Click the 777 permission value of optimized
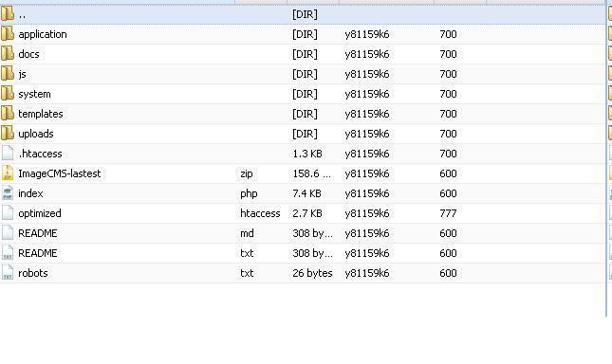This screenshot has width=612, height=364. coord(448,213)
